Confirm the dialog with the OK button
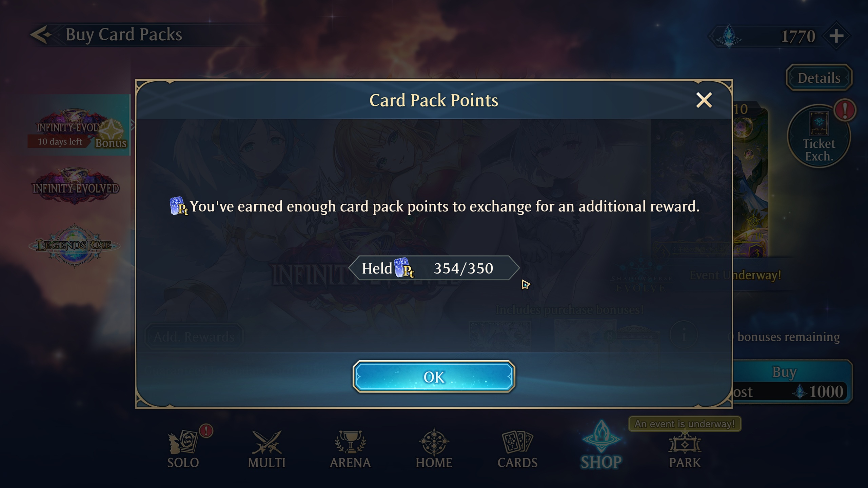Viewport: 868px width, 488px height. coord(434,377)
